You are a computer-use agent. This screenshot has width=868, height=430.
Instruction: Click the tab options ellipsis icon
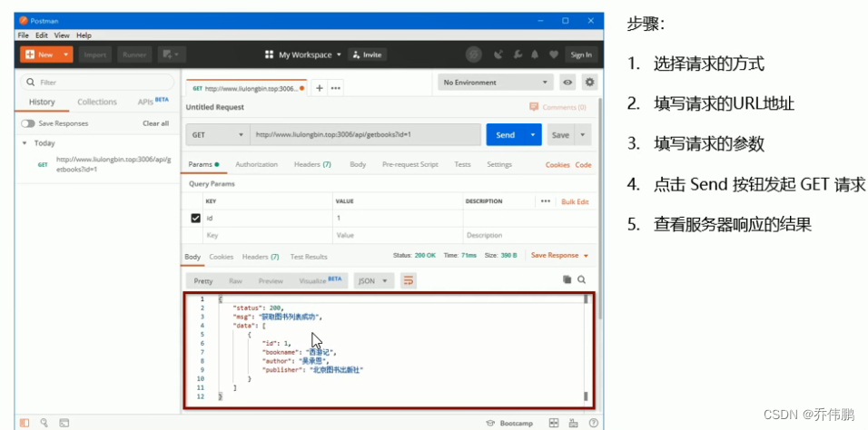[335, 88]
